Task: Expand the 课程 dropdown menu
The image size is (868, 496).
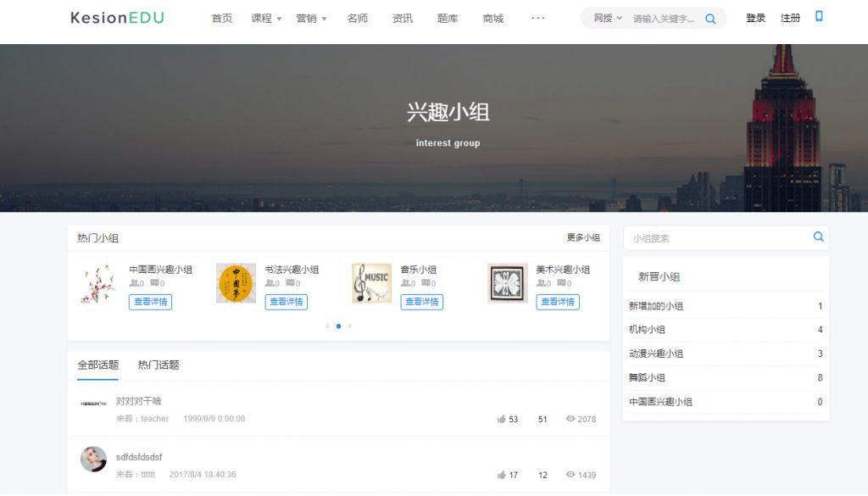Action: click(266, 19)
